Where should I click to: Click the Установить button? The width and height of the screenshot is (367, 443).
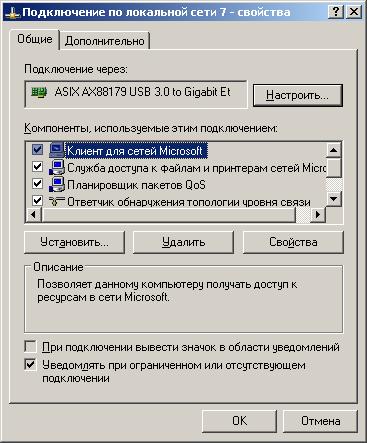[x=74, y=242]
